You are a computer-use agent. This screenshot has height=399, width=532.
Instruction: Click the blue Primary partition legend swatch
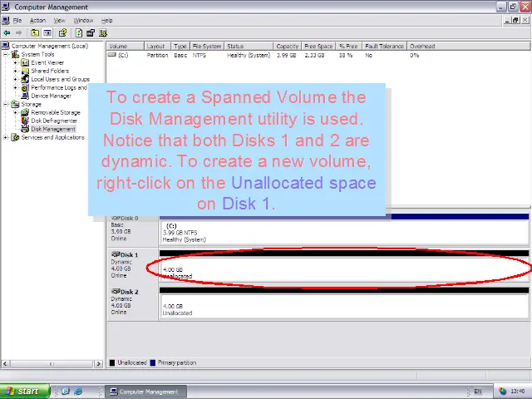tap(153, 362)
